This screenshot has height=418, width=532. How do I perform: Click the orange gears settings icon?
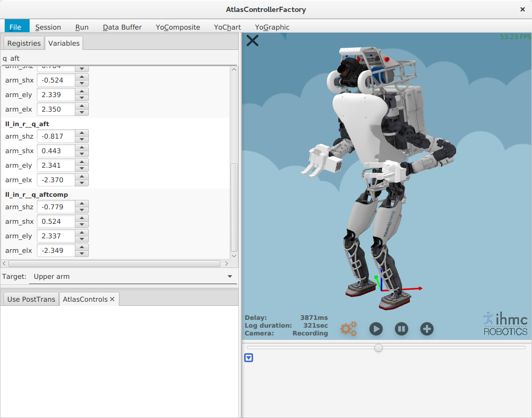[x=348, y=329]
